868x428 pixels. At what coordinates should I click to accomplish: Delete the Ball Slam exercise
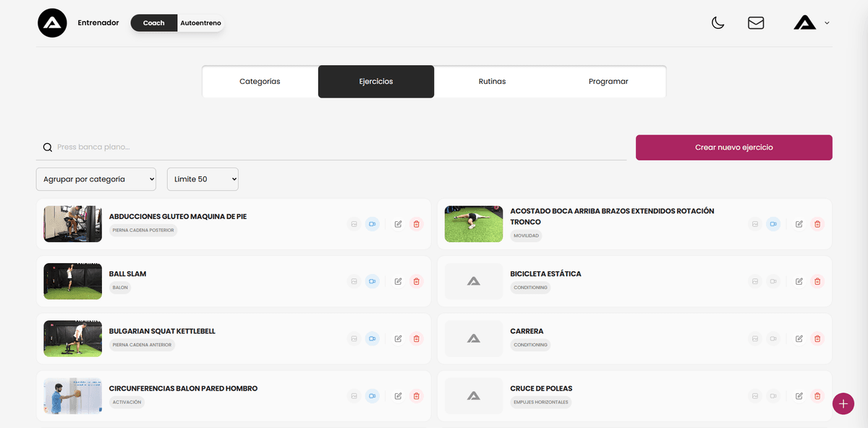coord(416,281)
